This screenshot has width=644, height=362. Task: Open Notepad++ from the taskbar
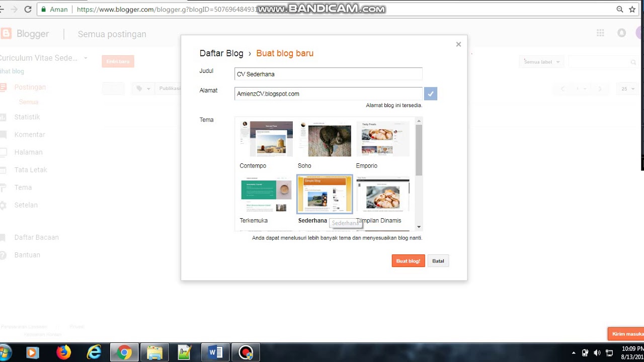pos(185,352)
